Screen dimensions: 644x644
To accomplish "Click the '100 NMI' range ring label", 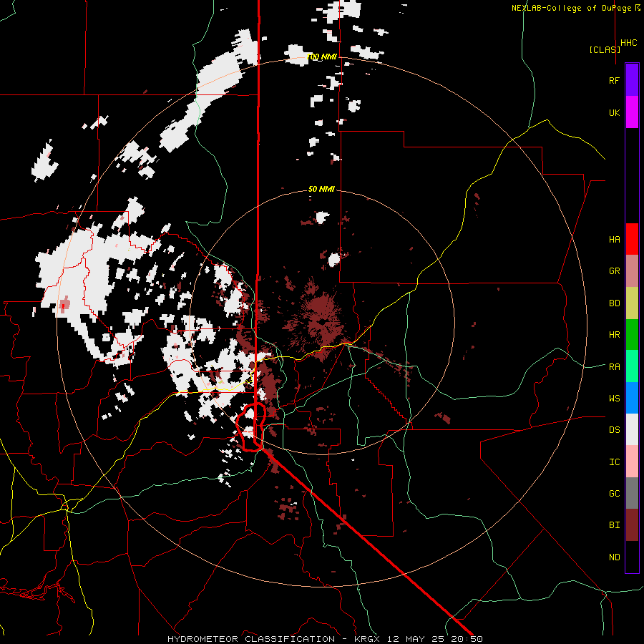I will (x=322, y=57).
